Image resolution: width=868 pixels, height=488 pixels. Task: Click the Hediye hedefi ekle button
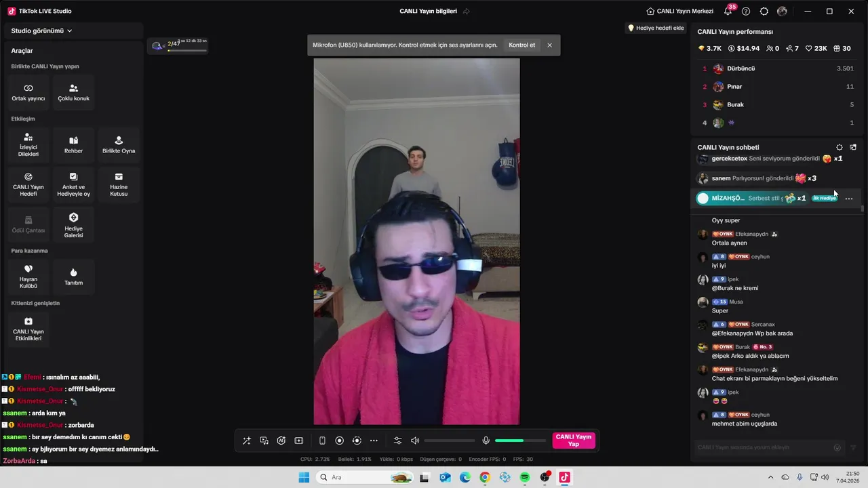656,28
